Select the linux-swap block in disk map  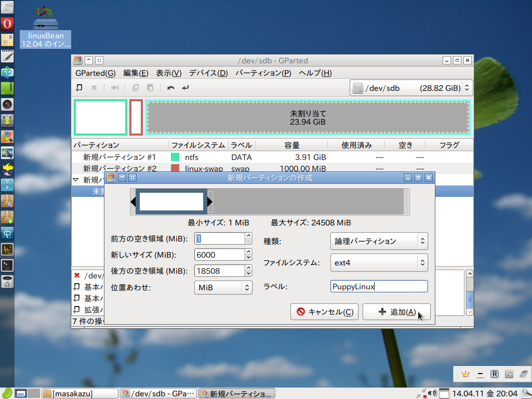(x=136, y=117)
